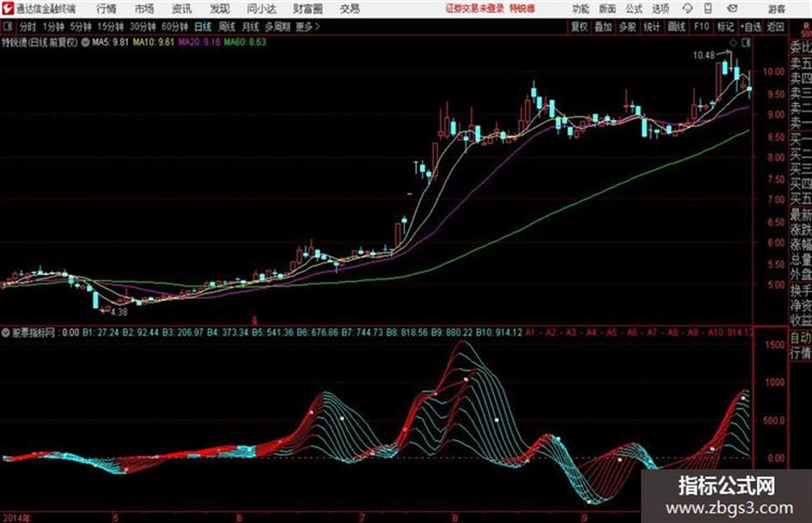812x523 pixels.
Task: Switch to 周线 weekly period
Action: click(227, 27)
